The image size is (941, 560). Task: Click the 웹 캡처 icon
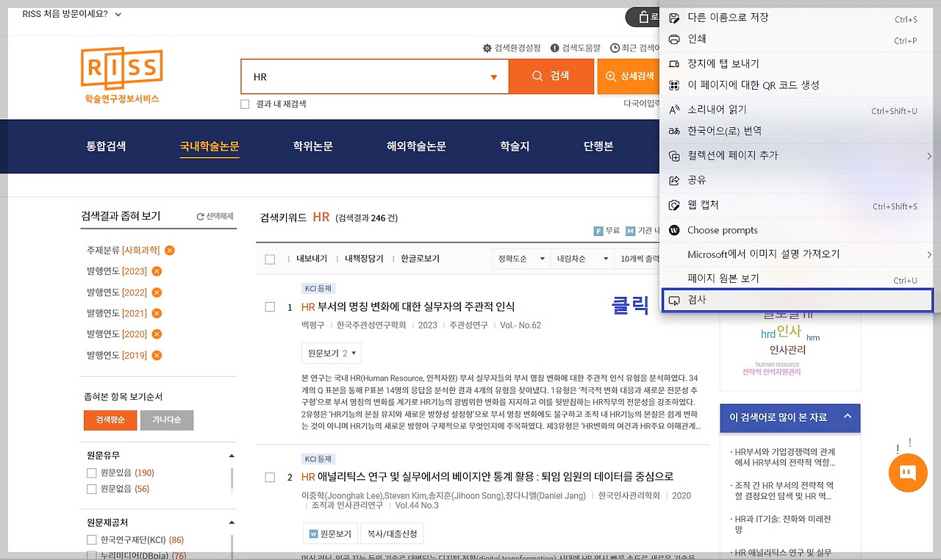(x=674, y=205)
